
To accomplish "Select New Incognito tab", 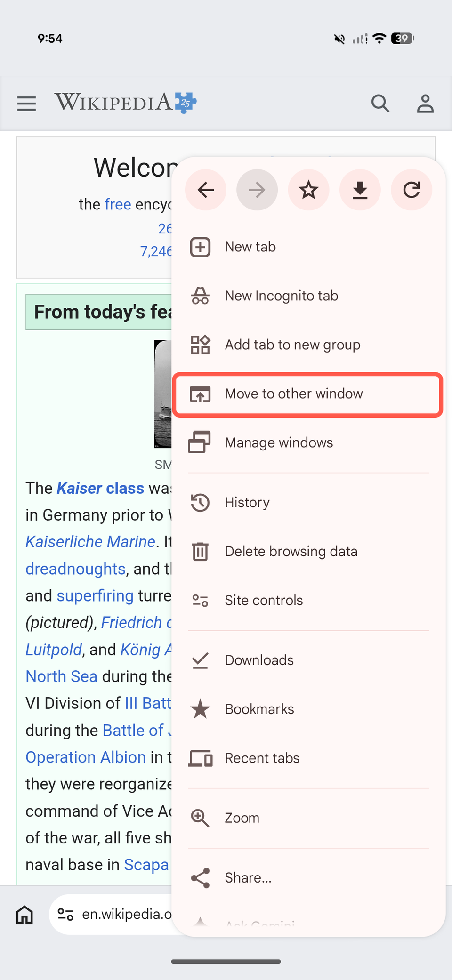I will tap(308, 296).
